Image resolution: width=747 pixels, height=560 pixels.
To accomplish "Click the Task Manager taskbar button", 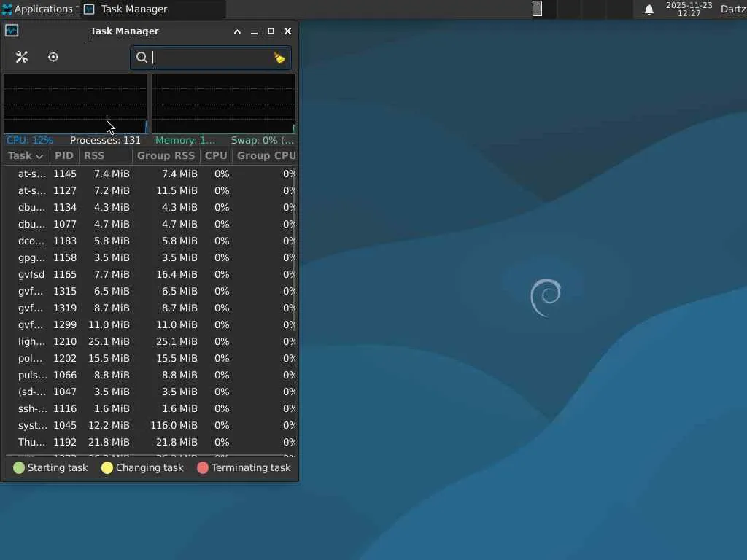I will (x=153, y=9).
